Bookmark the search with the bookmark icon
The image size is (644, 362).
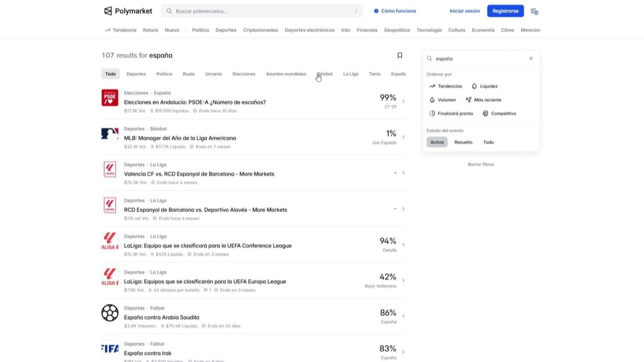pos(400,56)
